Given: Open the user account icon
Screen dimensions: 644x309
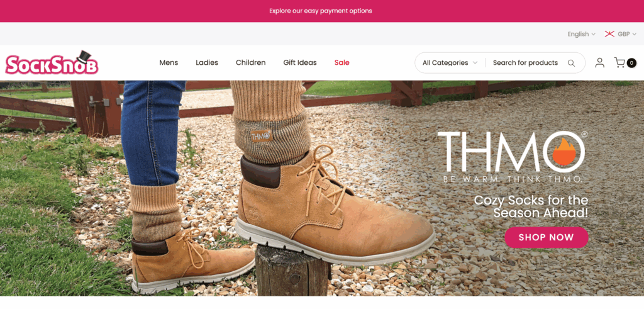Looking at the screenshot, I should click(x=599, y=63).
